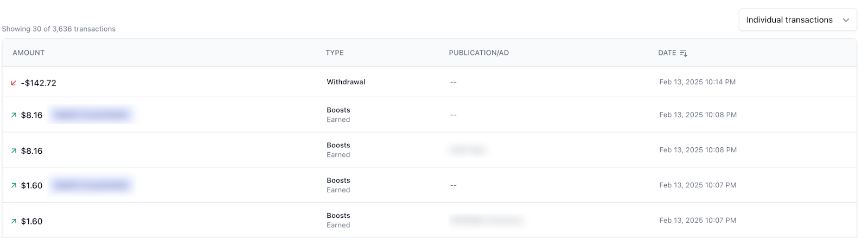Click the PUBLICATION/AD column header
The image size is (868, 238).
coord(478,53)
